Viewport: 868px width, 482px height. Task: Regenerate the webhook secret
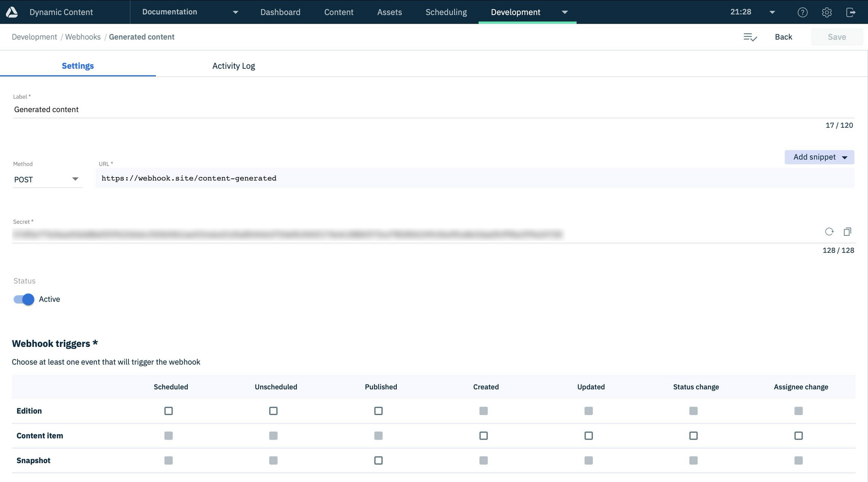(x=829, y=232)
